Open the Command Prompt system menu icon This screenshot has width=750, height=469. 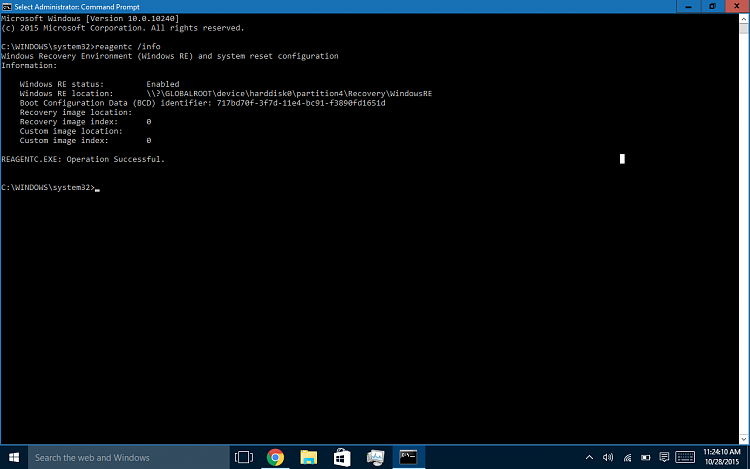click(x=7, y=7)
